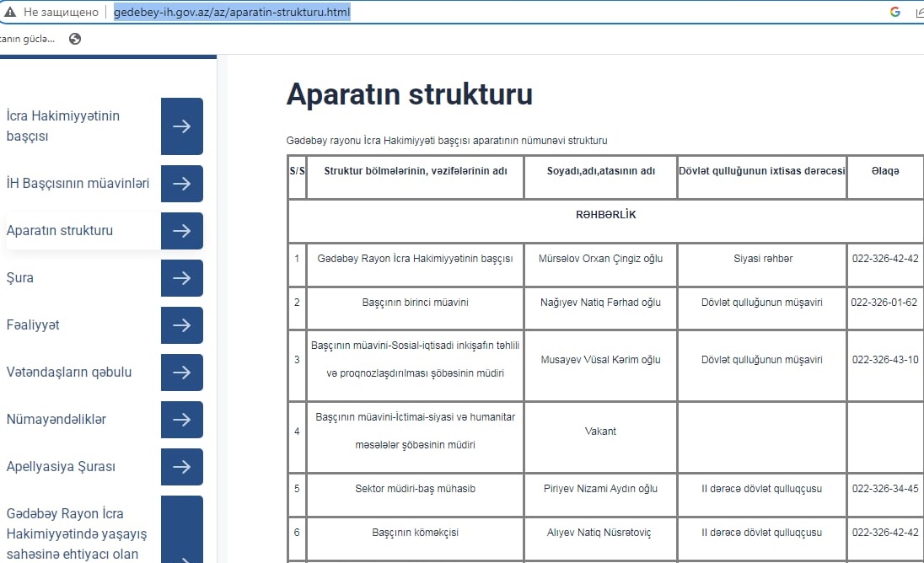Click 'Dövlət qulluğunun müşaviri' in Musayev's row

click(762, 359)
